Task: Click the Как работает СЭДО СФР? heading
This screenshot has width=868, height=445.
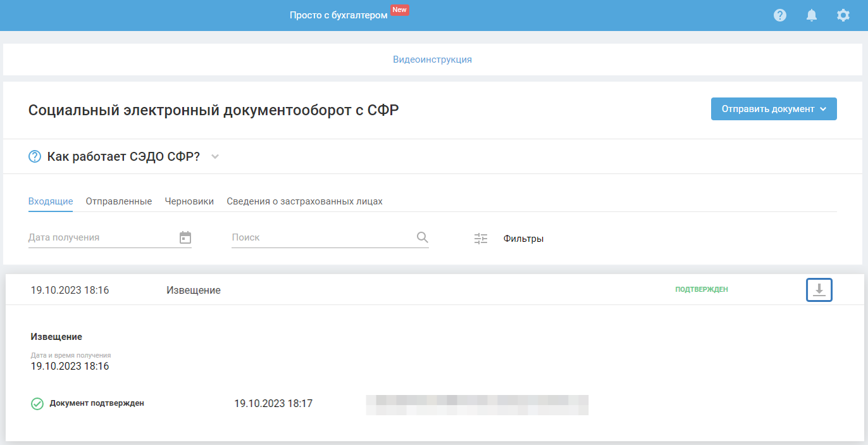Action: [123, 156]
